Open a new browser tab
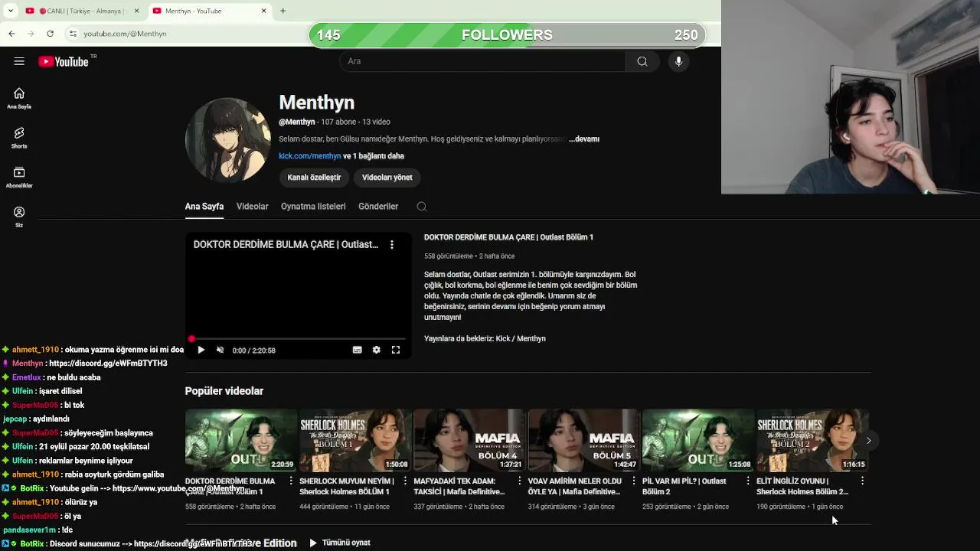980x551 pixels. (283, 11)
